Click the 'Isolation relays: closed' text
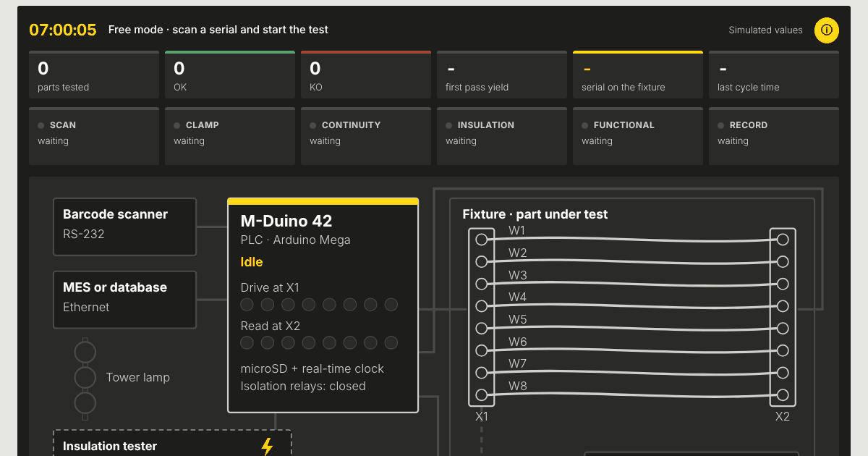868x456 pixels. [303, 386]
